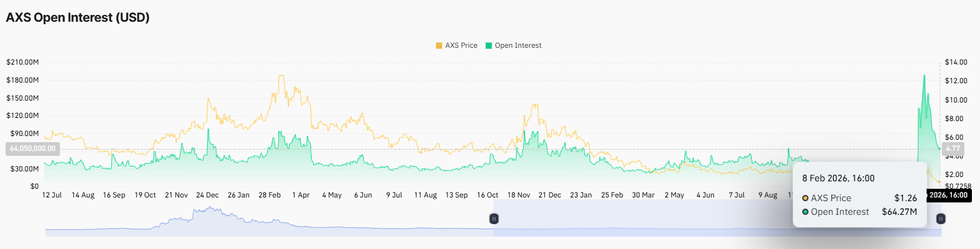Click the $0.7258 right axis label
Viewport: 980px width, 249px height.
(958, 186)
